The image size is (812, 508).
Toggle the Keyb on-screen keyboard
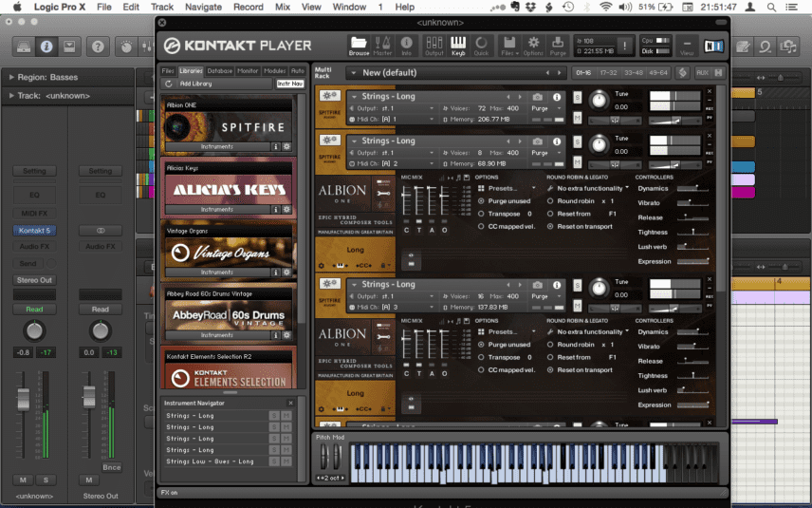(x=458, y=46)
